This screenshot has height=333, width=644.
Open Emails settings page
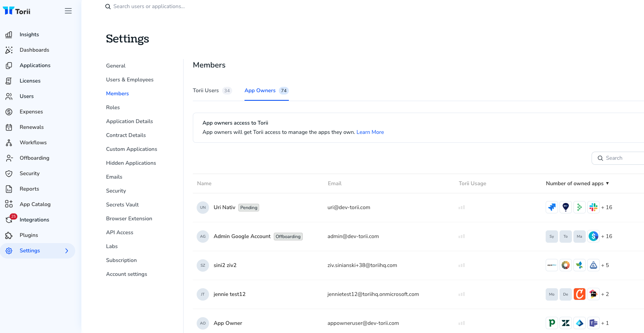[114, 177]
